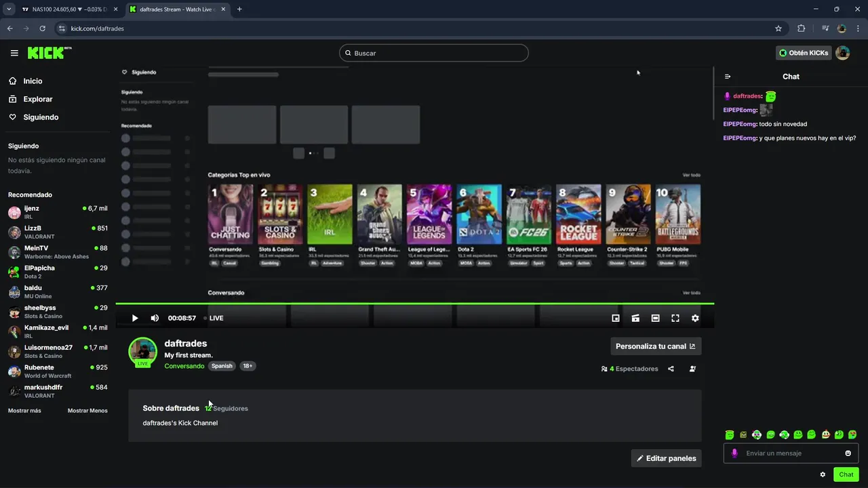
Task: Click the Obtén KICKs button
Action: [x=804, y=53]
